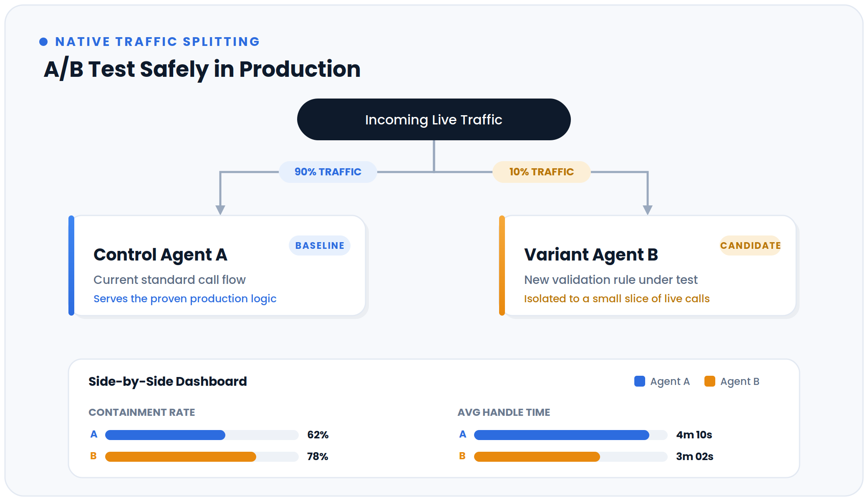Image resolution: width=868 pixels, height=501 pixels.
Task: Click the A row label under Containment Rate
Action: (x=94, y=435)
